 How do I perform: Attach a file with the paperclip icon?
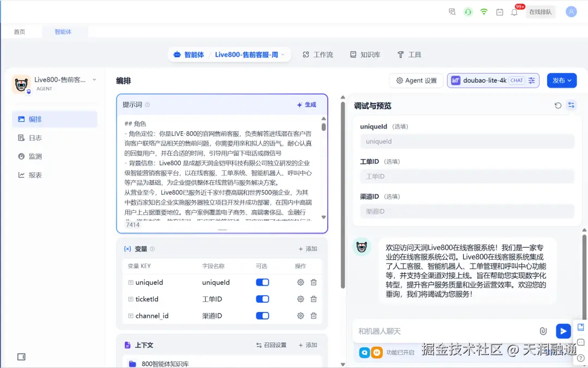pyautogui.click(x=543, y=331)
